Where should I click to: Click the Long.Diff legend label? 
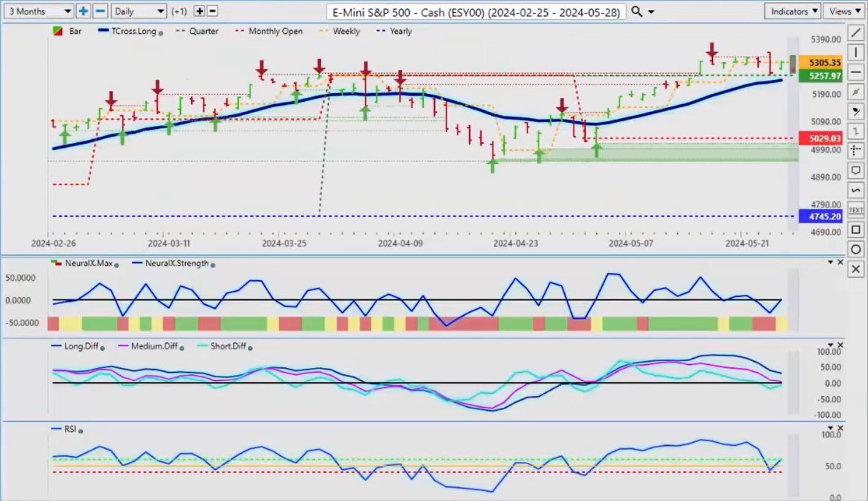80,346
